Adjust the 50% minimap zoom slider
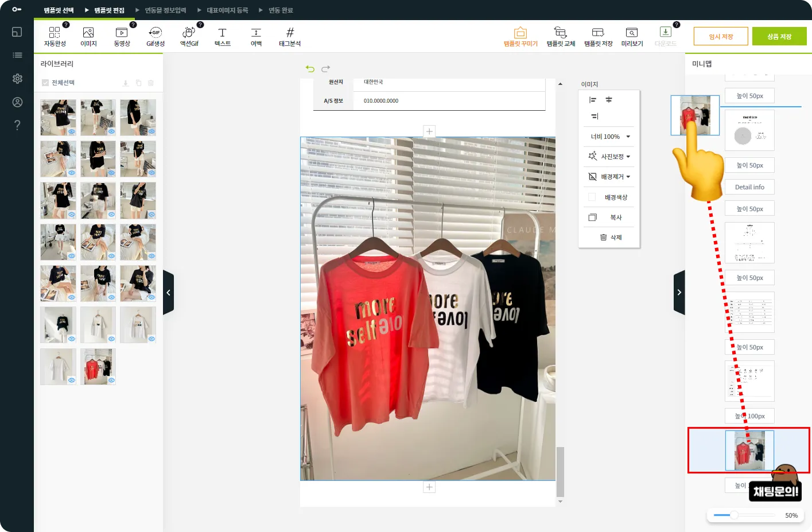Viewport: 812px width, 532px height. 734,515
